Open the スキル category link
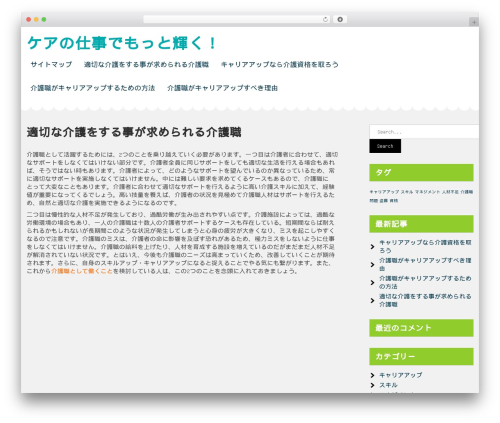Viewport: 500px width, 423px height. (x=388, y=385)
